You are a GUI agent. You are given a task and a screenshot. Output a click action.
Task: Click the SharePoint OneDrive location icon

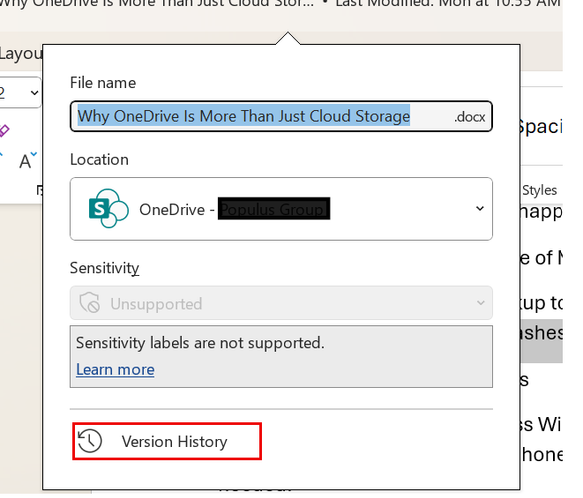108,209
